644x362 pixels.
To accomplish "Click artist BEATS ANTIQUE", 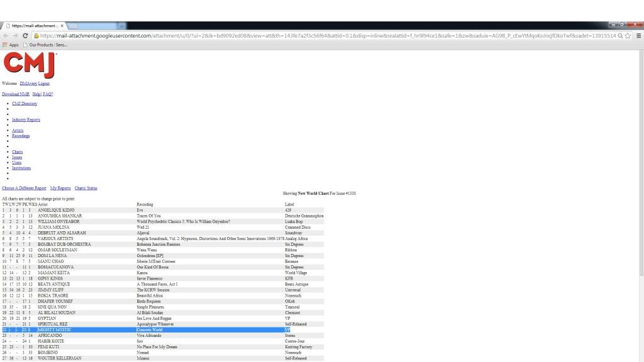I will 54,285.
